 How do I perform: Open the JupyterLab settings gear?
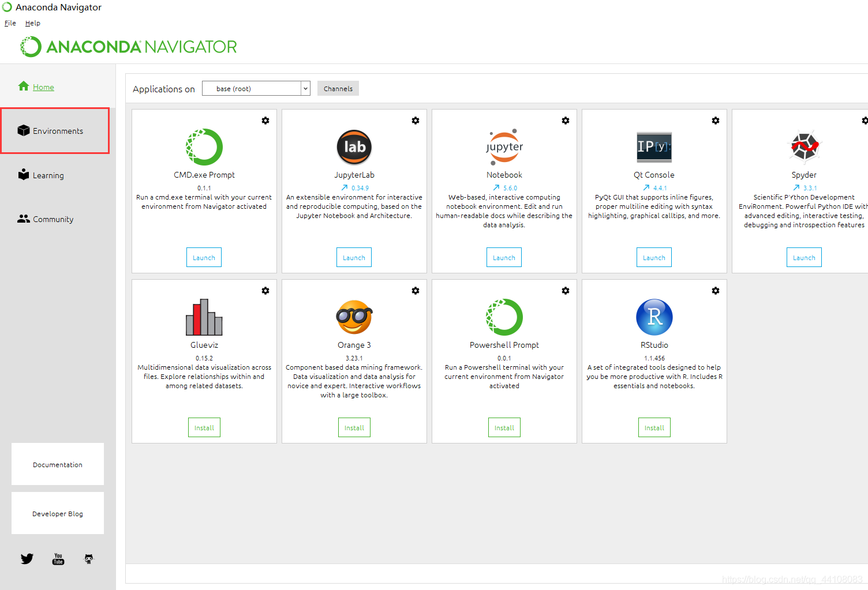(416, 121)
